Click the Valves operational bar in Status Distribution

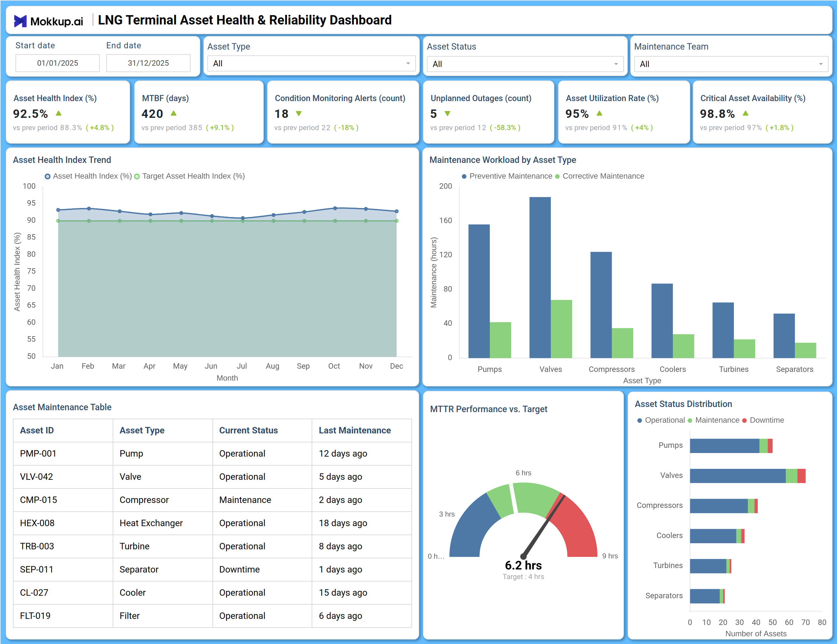click(738, 476)
